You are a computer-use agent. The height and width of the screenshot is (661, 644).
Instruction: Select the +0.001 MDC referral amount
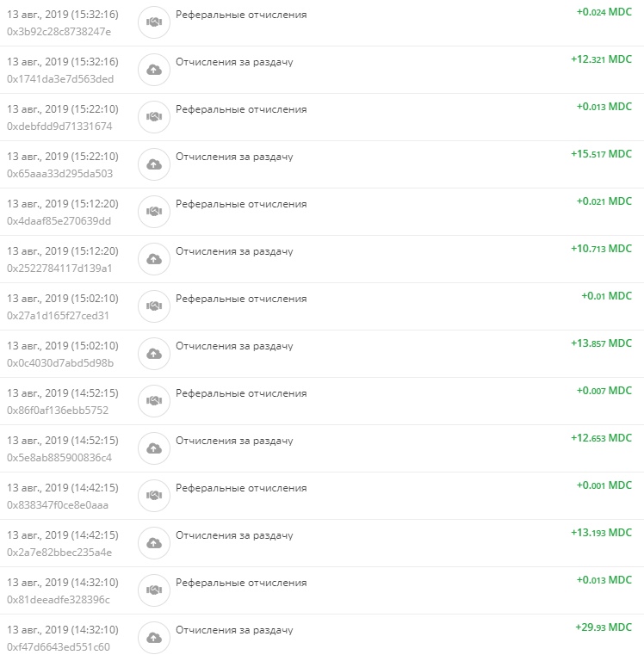[604, 485]
